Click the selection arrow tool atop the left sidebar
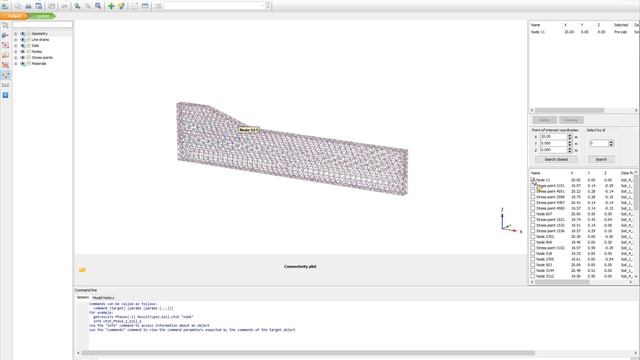640x360 pixels. [x=5, y=26]
